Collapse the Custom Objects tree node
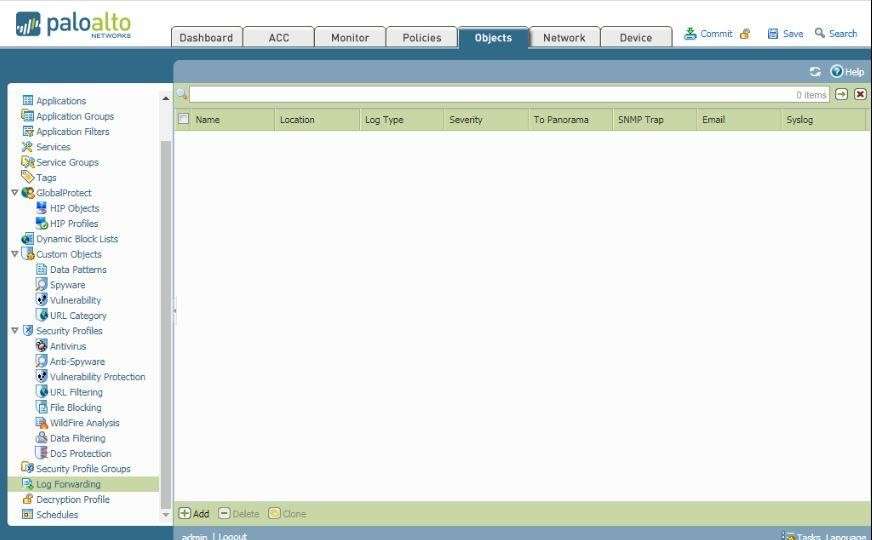 click(14, 254)
